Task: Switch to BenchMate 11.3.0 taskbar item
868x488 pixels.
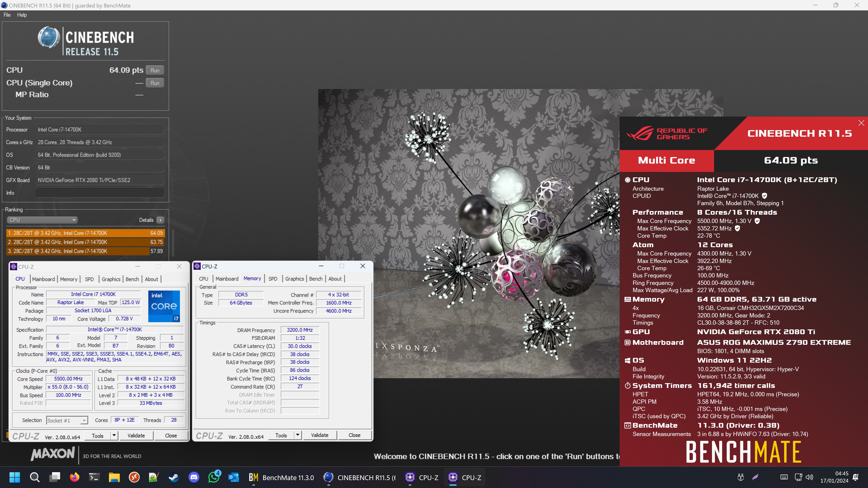Action: coord(281,478)
